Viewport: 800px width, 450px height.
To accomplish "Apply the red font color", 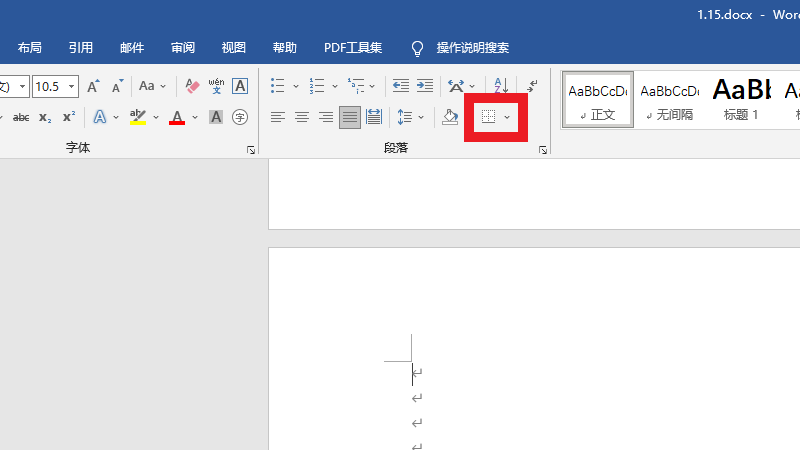I will (177, 117).
